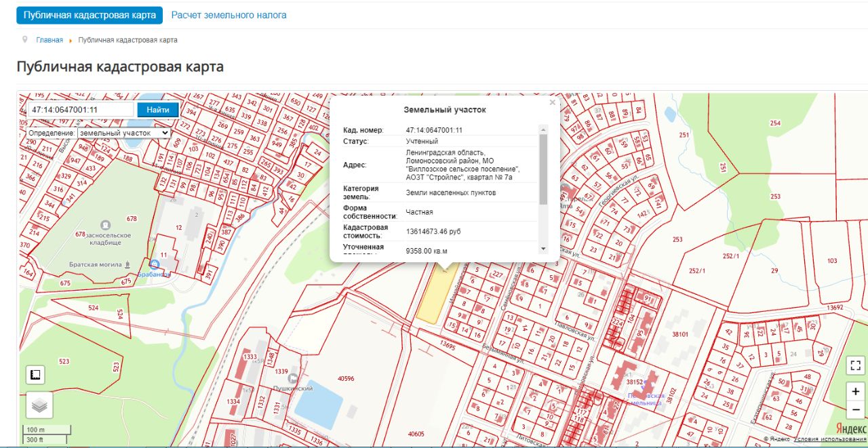Click the Пушкинский place marker icon

point(293,378)
